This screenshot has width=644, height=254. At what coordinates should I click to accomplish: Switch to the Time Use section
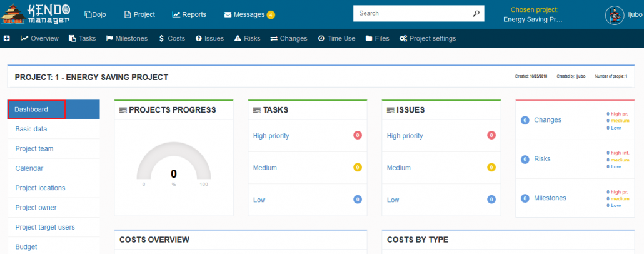pos(336,39)
